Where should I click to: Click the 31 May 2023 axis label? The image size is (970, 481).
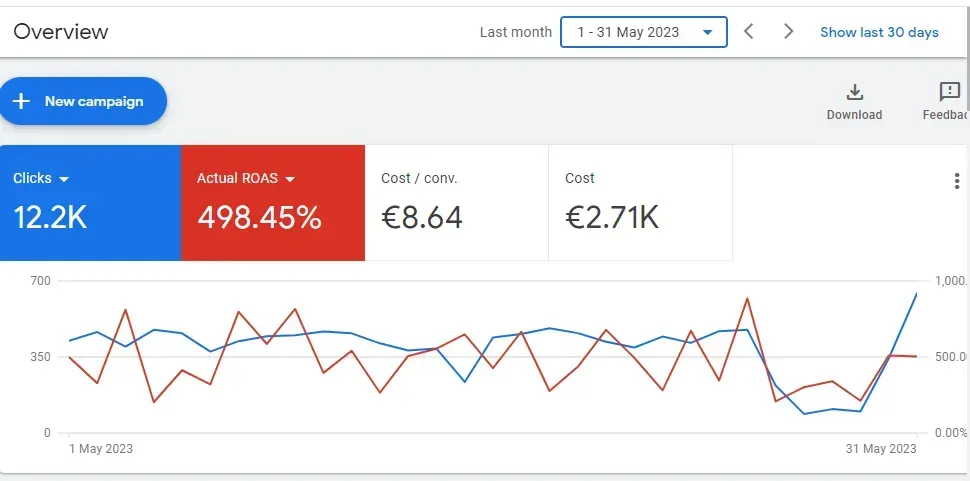[880, 448]
